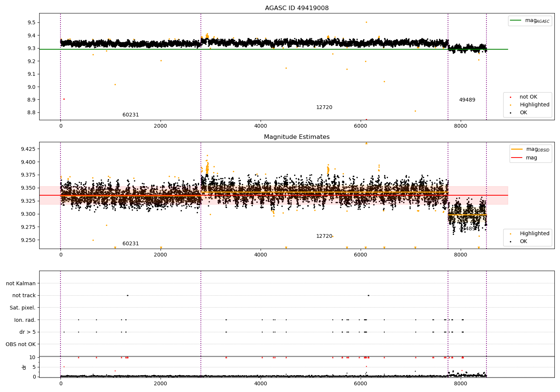Click the '9.325' y-axis tick label
560x392 pixels.
click(28, 201)
